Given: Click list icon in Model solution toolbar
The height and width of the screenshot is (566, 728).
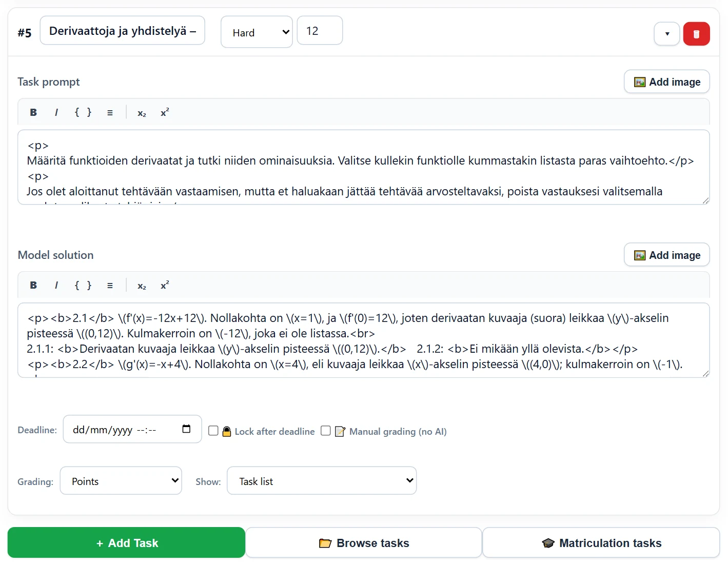Looking at the screenshot, I should click(x=110, y=285).
